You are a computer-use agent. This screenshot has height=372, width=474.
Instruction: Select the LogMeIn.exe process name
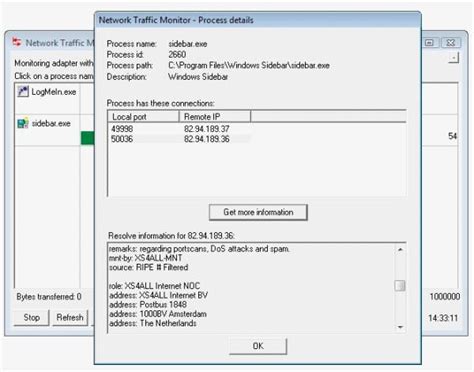[x=54, y=92]
